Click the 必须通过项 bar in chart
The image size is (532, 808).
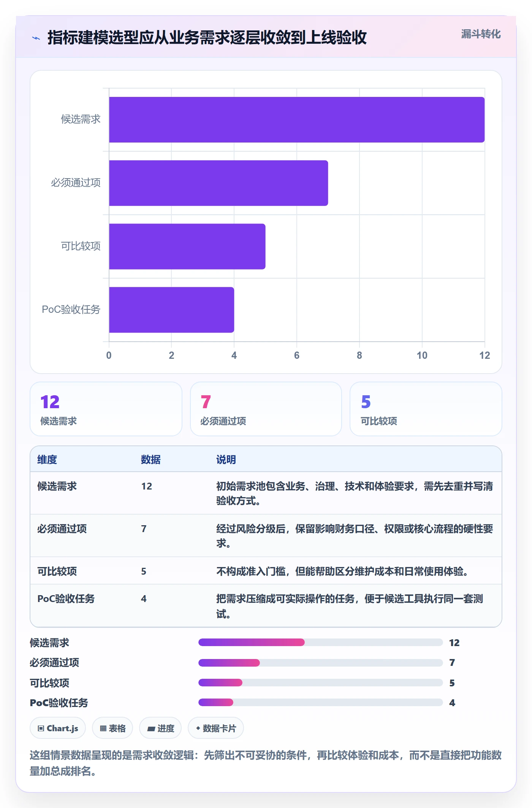pyautogui.click(x=218, y=183)
